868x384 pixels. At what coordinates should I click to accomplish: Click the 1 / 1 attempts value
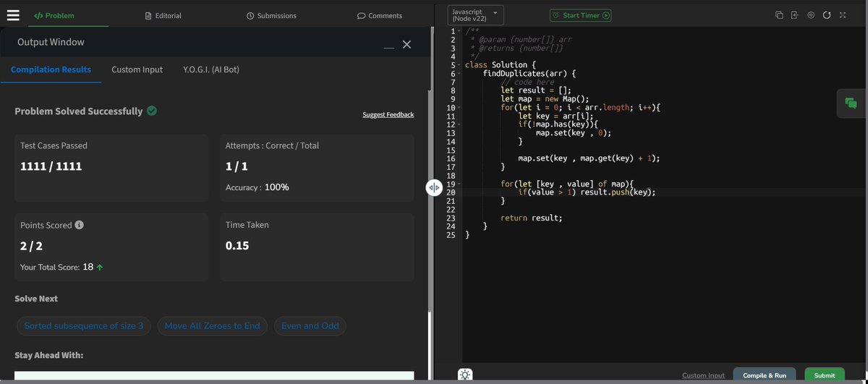pos(237,166)
